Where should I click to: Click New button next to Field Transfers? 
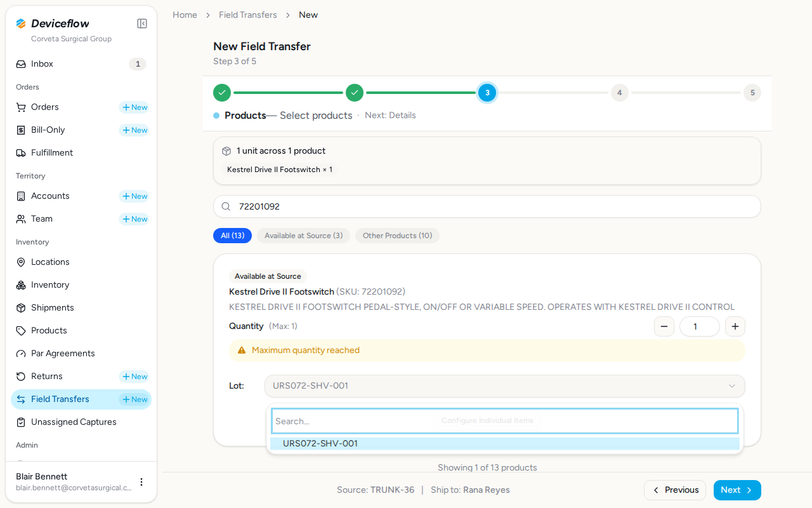click(134, 399)
